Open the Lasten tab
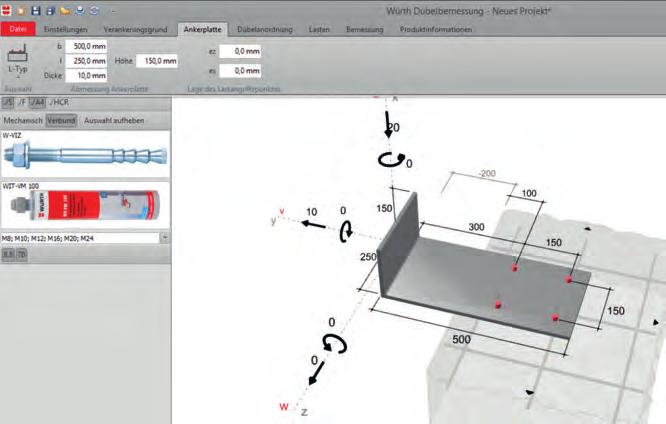Image resolution: width=666 pixels, height=424 pixels. [319, 29]
